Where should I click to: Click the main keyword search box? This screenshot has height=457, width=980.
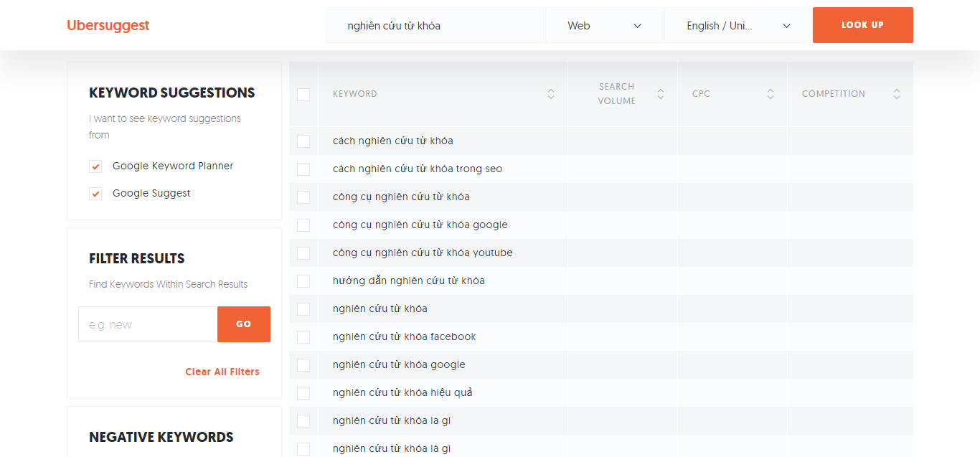[435, 26]
